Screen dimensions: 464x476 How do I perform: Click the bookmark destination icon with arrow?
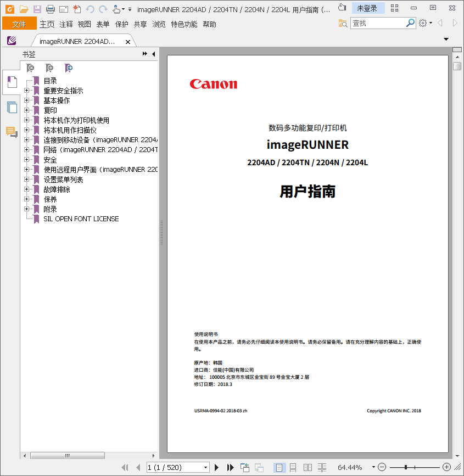[x=69, y=68]
